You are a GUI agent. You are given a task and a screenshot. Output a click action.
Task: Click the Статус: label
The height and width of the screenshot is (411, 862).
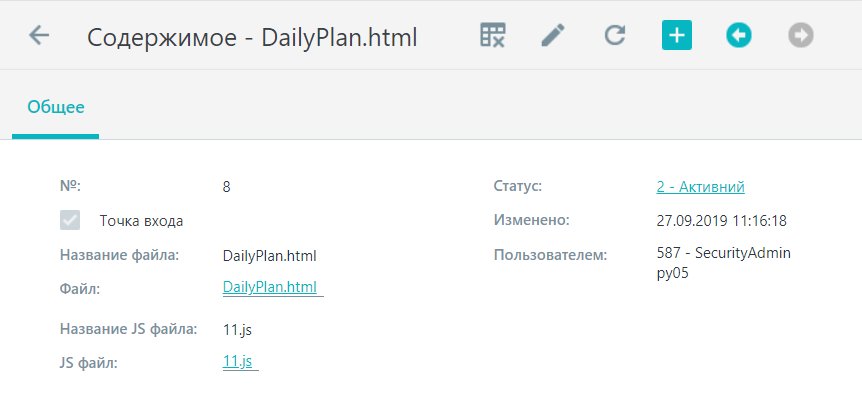pos(518,186)
